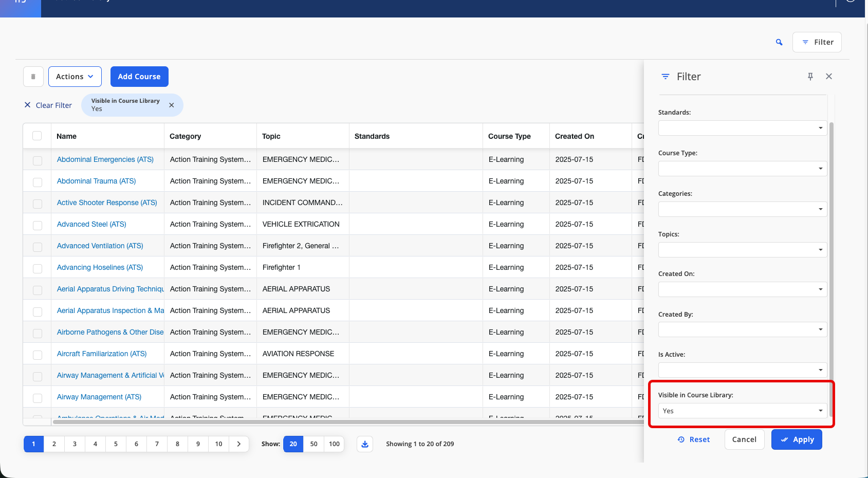Screen dimensions: 868x478
Task: Open the top-right Filter button
Action: pos(817,42)
